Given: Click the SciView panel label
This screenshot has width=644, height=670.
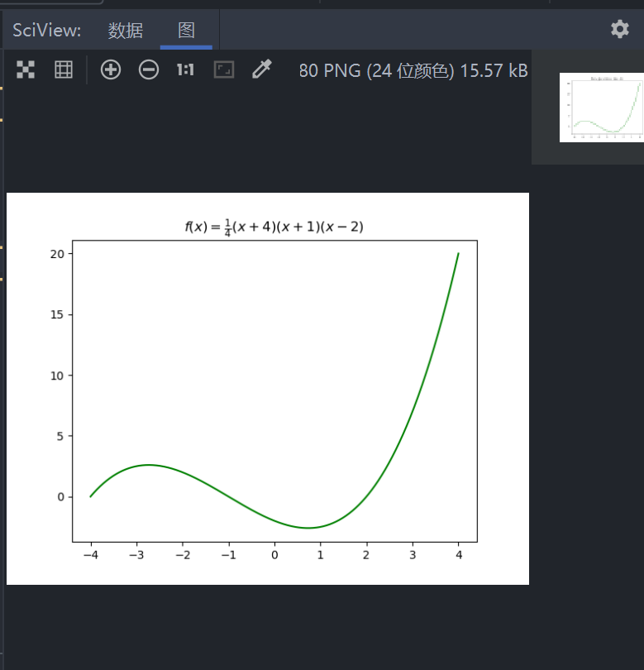Looking at the screenshot, I should coord(47,31).
